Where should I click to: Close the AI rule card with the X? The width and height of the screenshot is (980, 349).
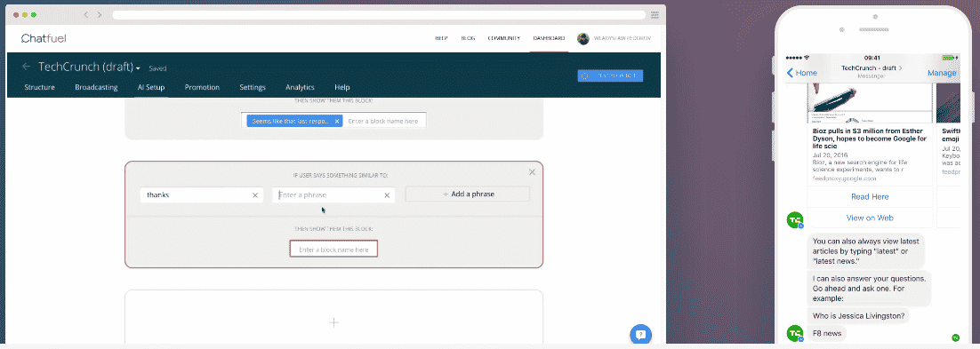coord(532,171)
